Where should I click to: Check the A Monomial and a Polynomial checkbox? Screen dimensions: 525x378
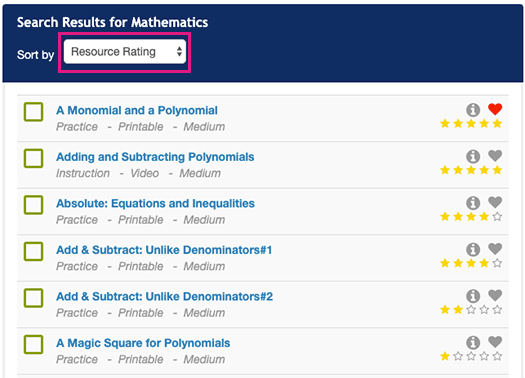click(33, 111)
